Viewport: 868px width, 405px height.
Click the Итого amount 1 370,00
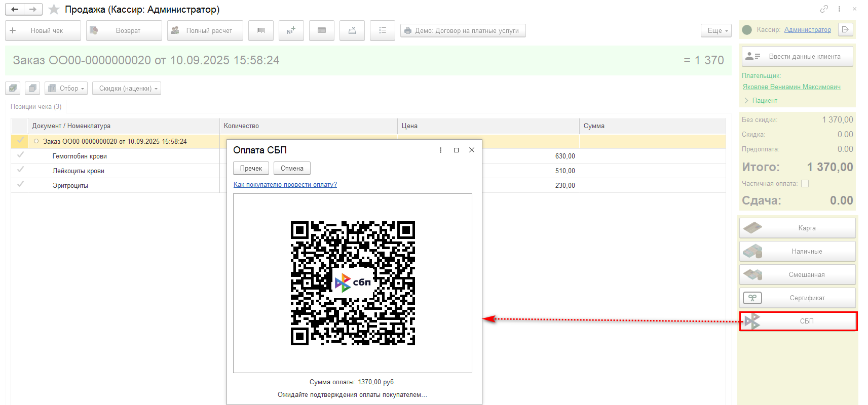(x=830, y=167)
